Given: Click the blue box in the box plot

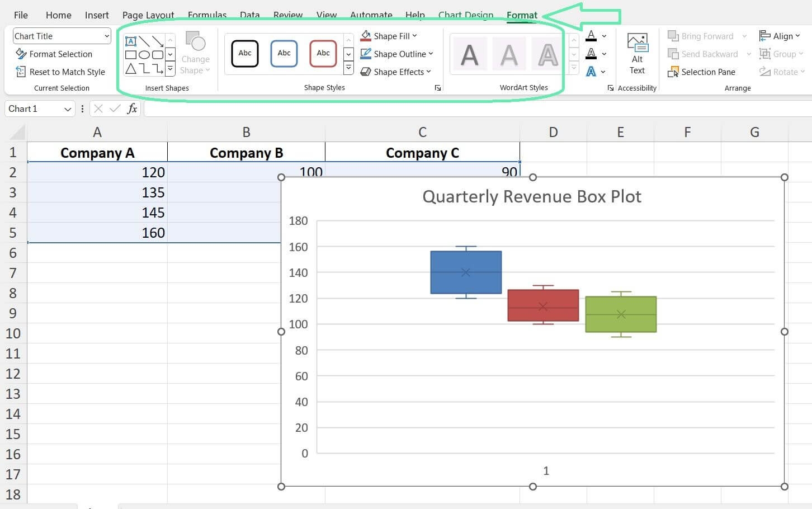Looking at the screenshot, I should 466,272.
